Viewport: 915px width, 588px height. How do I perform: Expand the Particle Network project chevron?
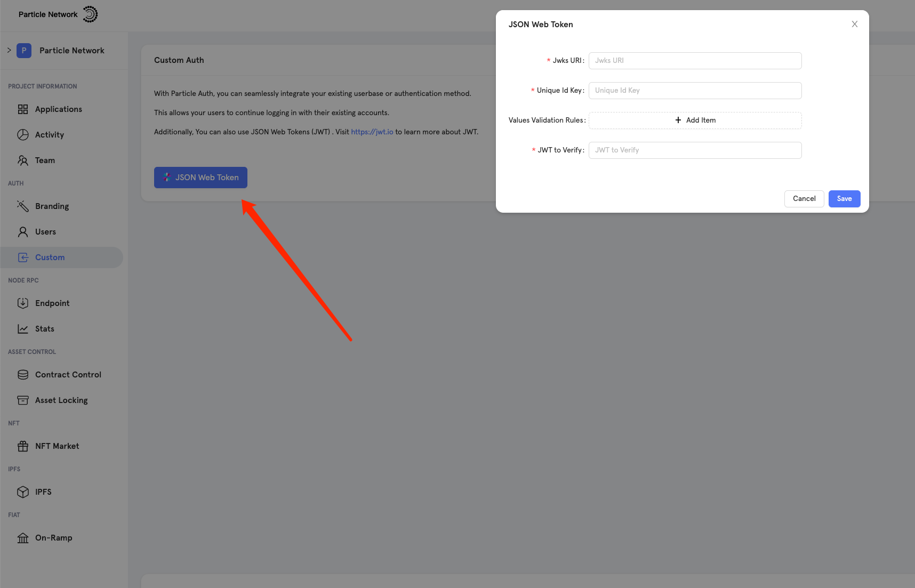pyautogui.click(x=9, y=50)
